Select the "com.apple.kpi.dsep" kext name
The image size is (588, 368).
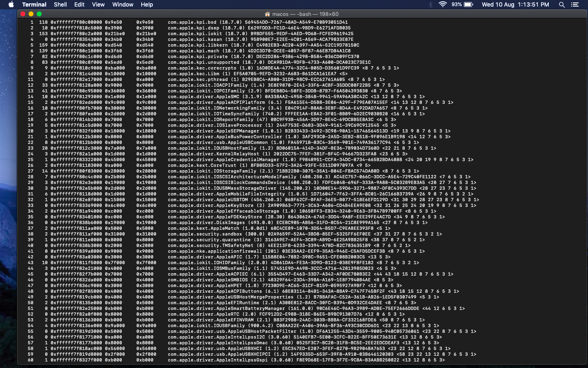pyautogui.click(x=194, y=28)
